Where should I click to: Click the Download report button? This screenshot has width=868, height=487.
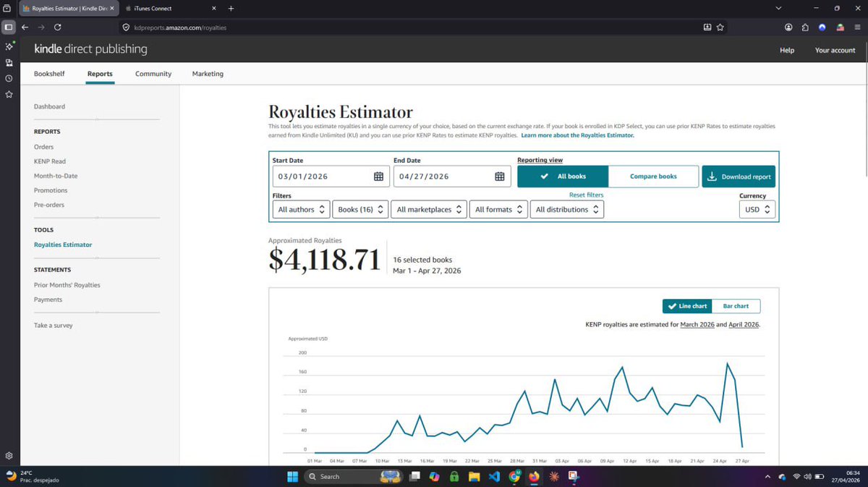click(739, 177)
